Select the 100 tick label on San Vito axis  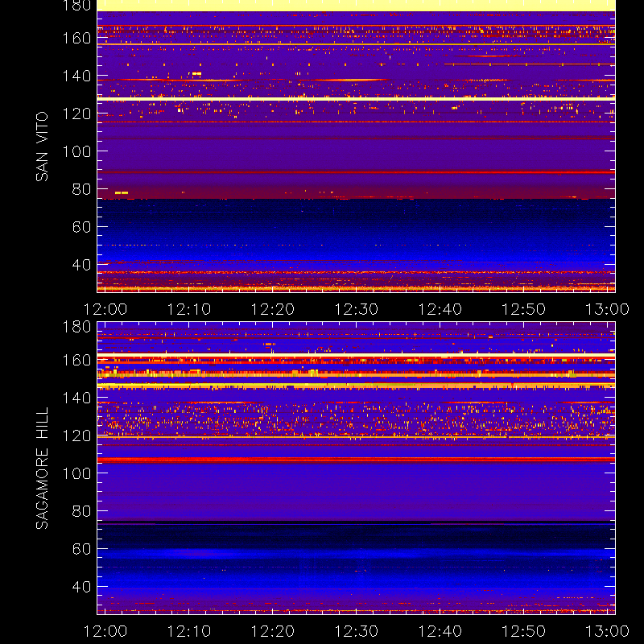click(x=76, y=151)
